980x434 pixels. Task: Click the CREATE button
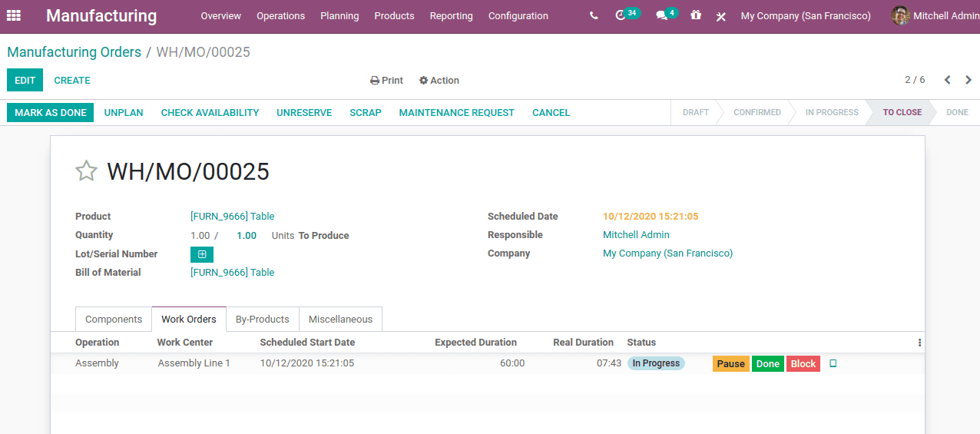click(x=72, y=81)
